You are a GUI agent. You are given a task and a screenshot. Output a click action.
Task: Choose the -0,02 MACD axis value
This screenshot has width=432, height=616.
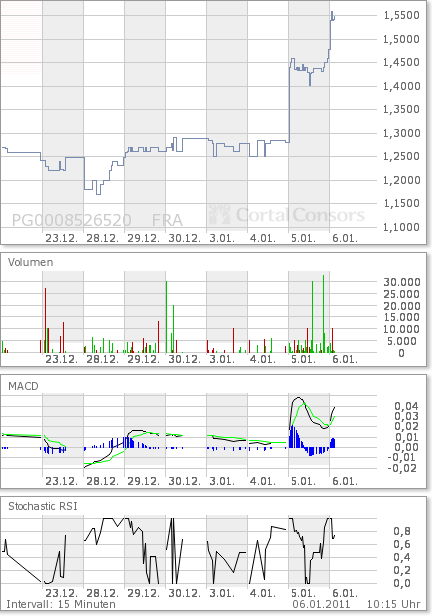[x=402, y=468]
